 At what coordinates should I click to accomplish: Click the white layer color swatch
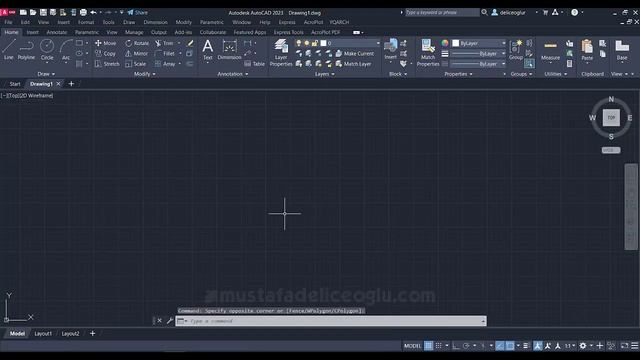tap(324, 43)
